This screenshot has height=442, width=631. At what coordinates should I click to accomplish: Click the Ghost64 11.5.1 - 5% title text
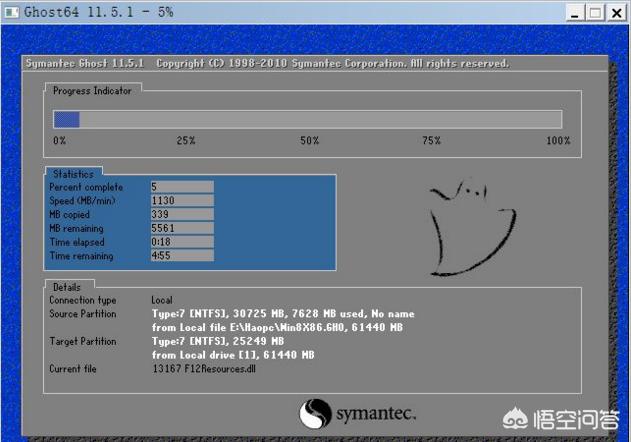(x=99, y=12)
